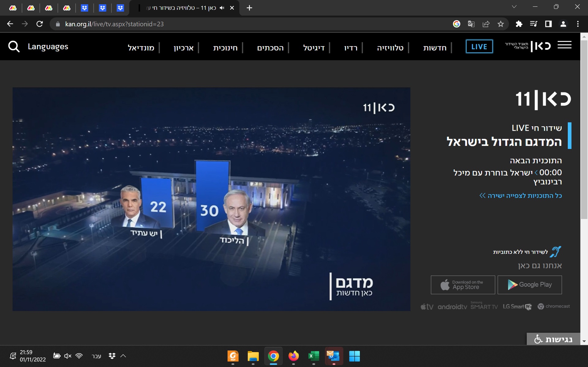This screenshot has height=367, width=588.
Task: Toggle muted volume icon in system tray
Action: 68,356
